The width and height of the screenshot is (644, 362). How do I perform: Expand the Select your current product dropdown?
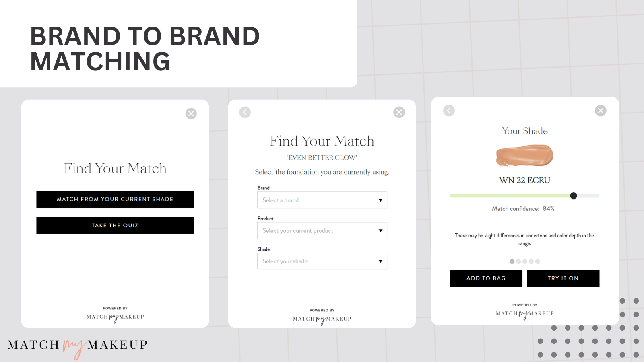tap(322, 230)
